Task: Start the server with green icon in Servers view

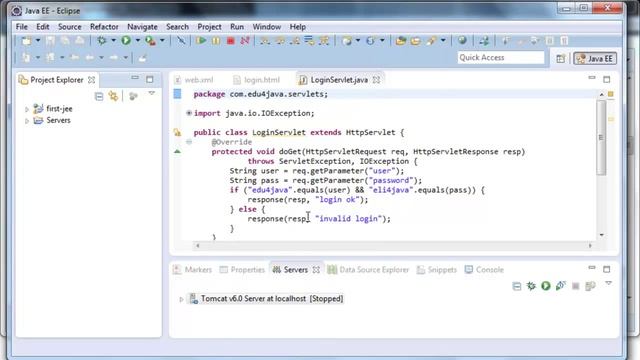Action: click(x=546, y=286)
